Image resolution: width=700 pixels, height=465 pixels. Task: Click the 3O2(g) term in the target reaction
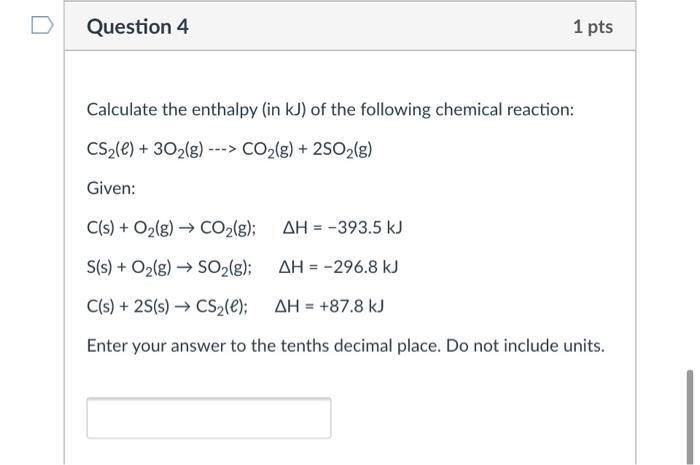178,149
